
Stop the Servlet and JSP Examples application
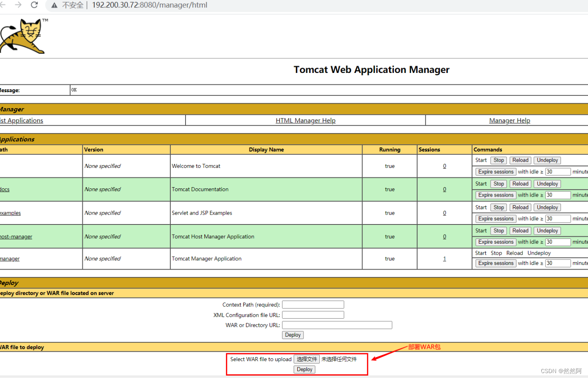point(498,208)
